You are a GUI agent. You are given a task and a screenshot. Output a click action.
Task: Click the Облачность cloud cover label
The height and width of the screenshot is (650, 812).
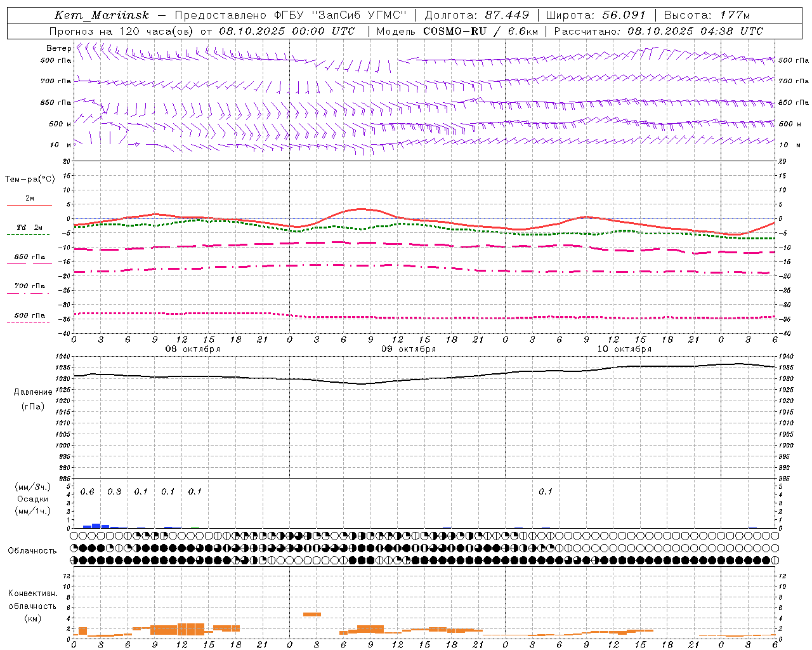pos(32,550)
